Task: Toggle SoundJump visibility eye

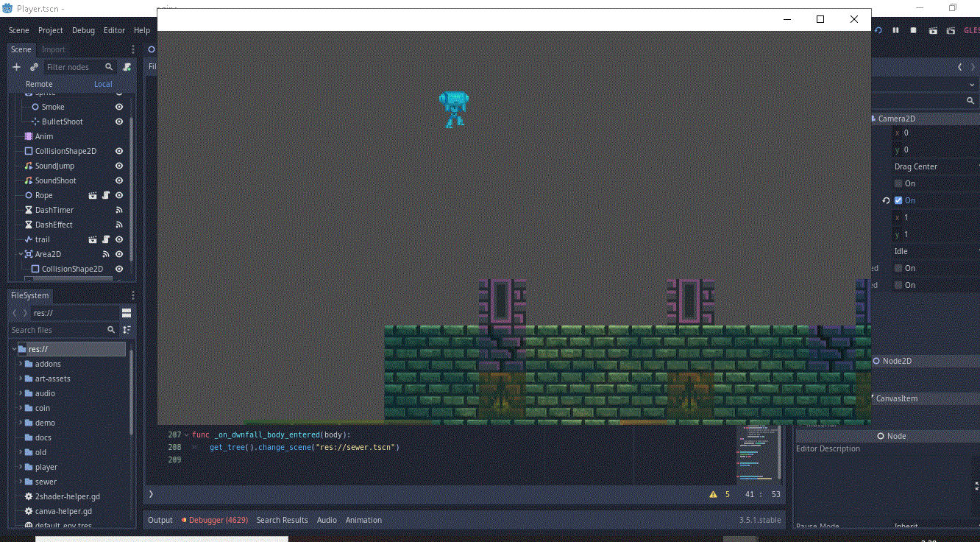Action: point(119,166)
